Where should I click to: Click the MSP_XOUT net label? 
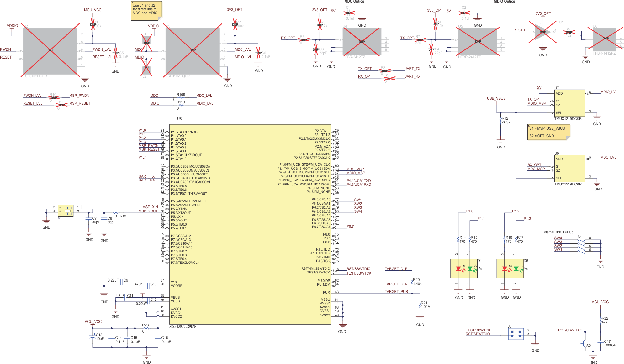click(148, 211)
